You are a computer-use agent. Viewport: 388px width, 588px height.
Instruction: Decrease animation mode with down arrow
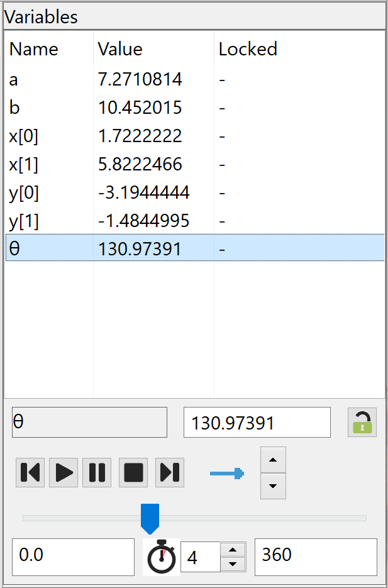(273, 486)
